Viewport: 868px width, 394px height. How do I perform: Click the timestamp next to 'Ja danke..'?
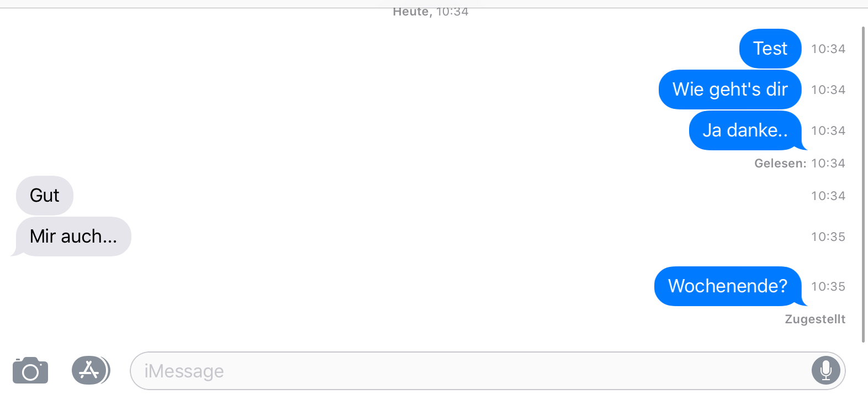(x=828, y=130)
